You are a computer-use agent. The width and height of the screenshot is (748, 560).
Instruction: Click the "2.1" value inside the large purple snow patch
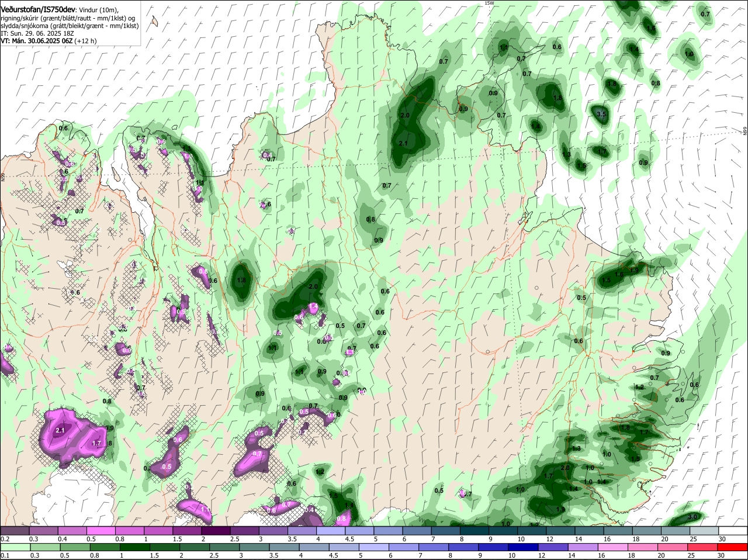click(60, 431)
